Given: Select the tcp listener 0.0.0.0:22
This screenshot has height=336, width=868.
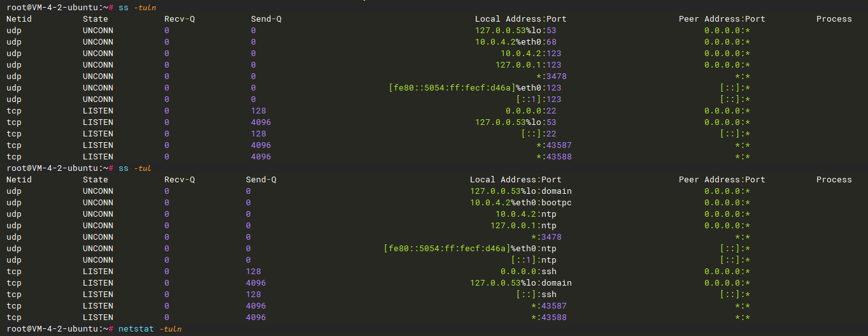Looking at the screenshot, I should [x=530, y=111].
